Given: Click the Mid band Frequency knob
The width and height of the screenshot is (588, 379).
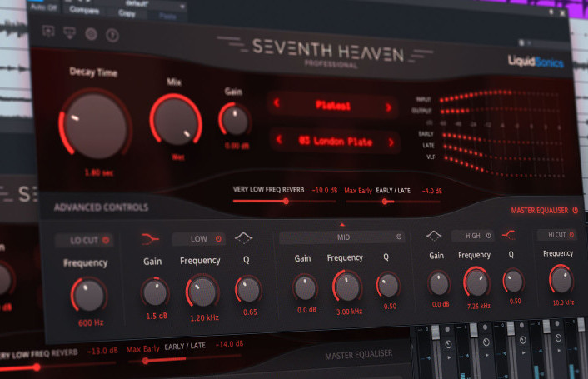Looking at the screenshot, I should pos(347,286).
